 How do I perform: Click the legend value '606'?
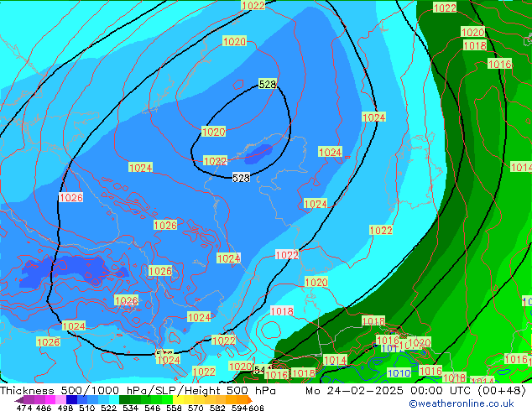point(256,408)
